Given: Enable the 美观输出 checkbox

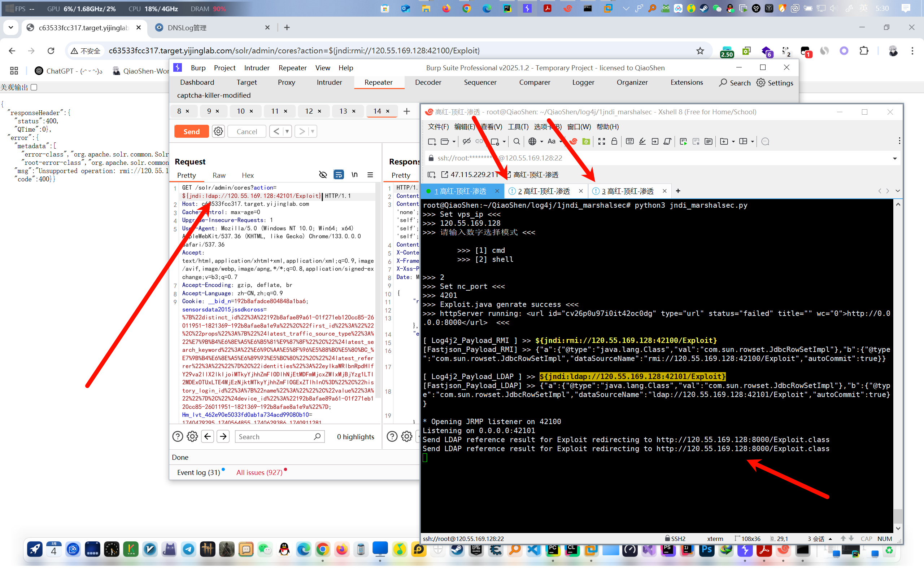Looking at the screenshot, I should [34, 87].
